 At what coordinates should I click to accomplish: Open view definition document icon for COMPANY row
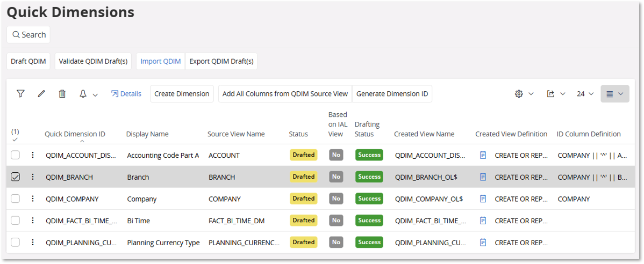tap(483, 199)
